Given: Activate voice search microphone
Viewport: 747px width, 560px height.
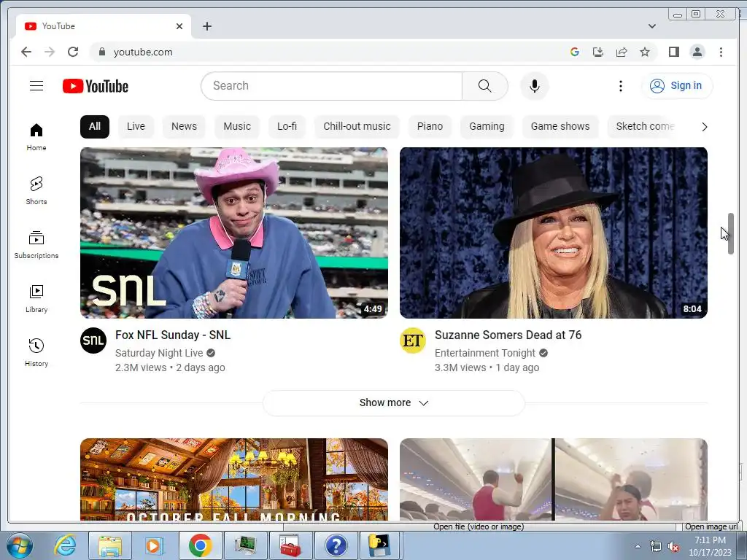Looking at the screenshot, I should click(x=535, y=86).
